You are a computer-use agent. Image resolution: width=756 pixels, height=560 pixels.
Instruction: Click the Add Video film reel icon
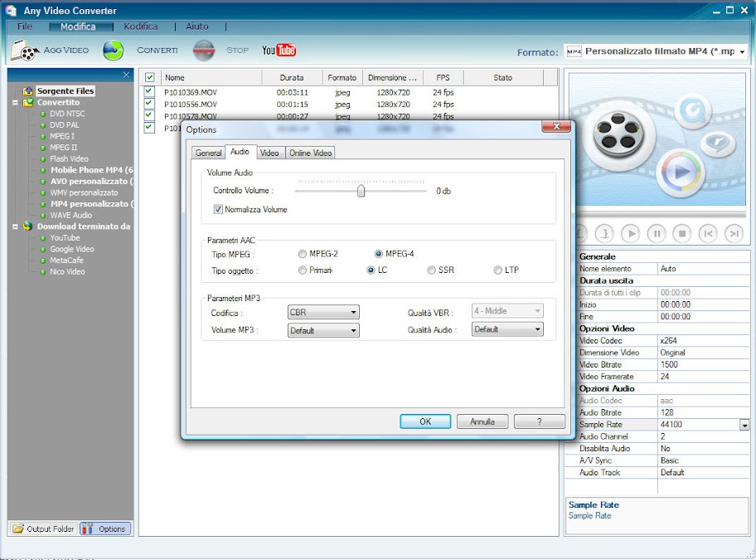point(25,50)
